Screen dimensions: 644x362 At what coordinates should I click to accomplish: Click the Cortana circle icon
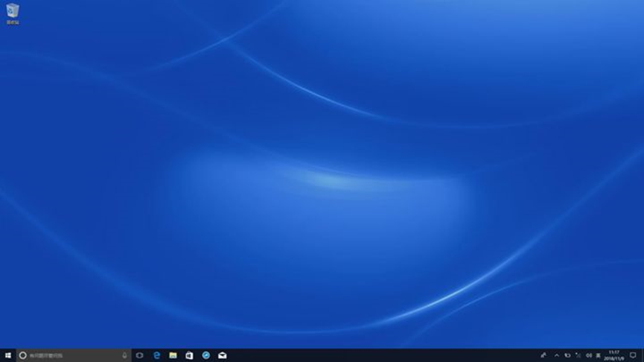pyautogui.click(x=23, y=355)
